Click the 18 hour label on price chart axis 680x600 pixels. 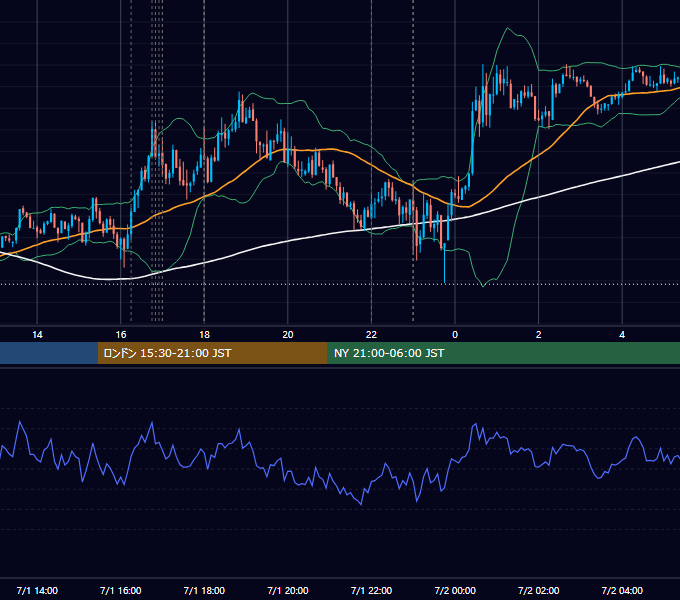(x=204, y=335)
